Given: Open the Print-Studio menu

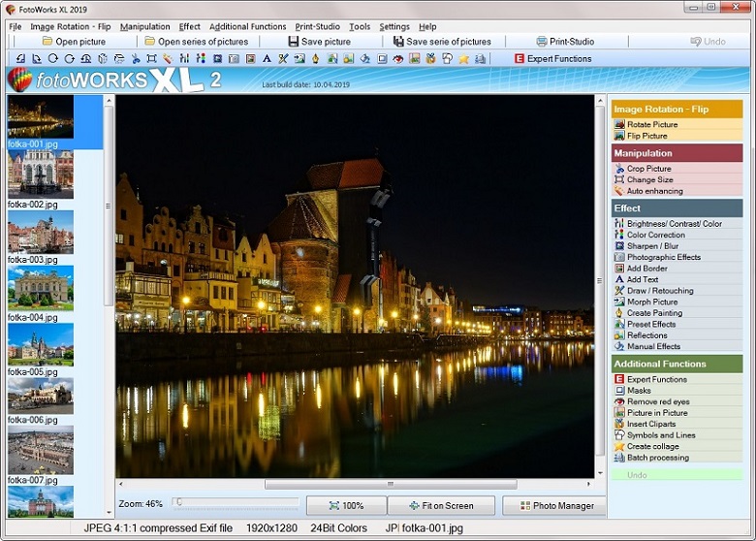Looking at the screenshot, I should pyautogui.click(x=317, y=26).
